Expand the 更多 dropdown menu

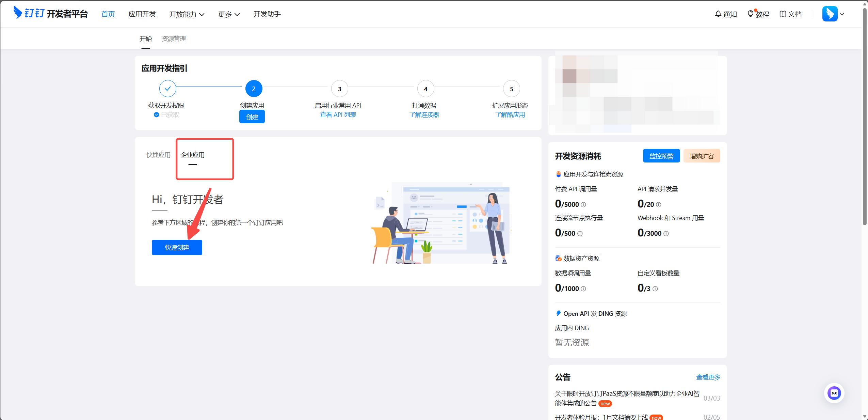[x=229, y=14]
